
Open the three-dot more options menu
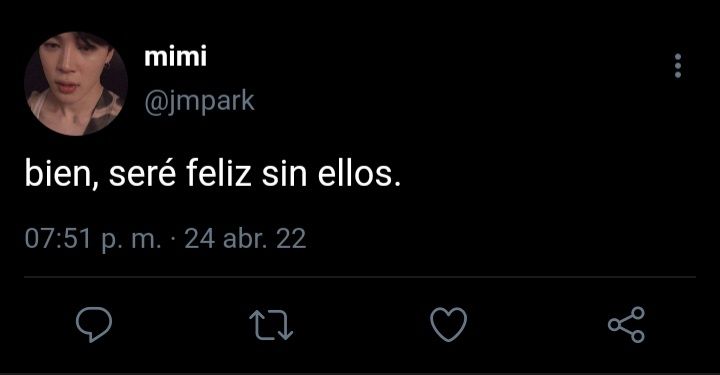678,66
